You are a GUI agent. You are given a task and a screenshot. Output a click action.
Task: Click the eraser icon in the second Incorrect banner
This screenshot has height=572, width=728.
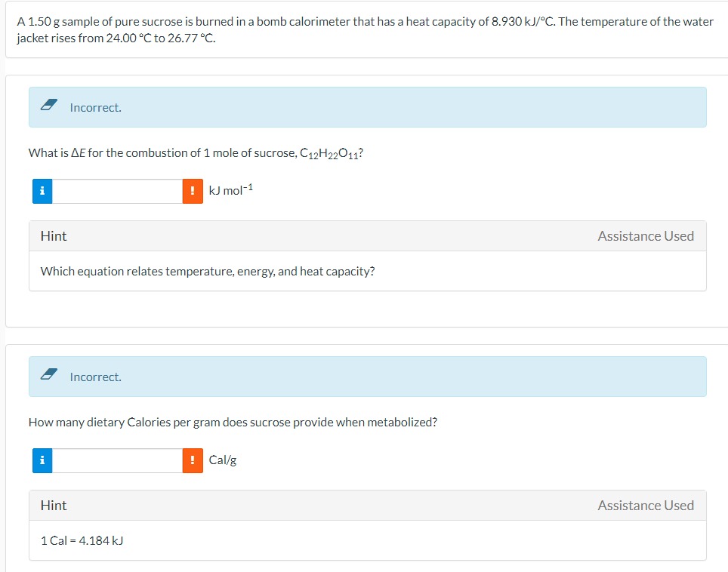click(49, 374)
